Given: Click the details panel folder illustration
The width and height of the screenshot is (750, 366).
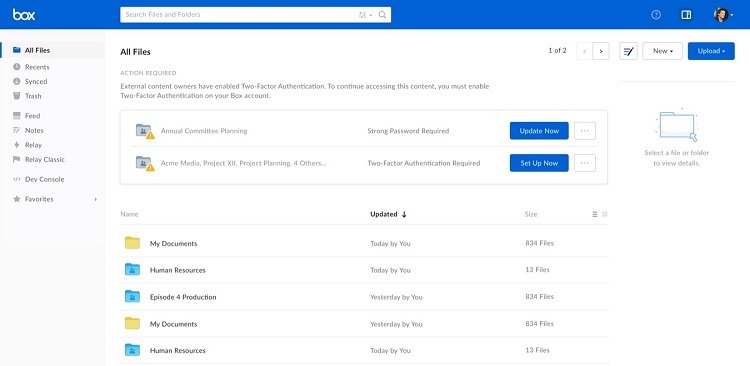Looking at the screenshot, I should [x=677, y=125].
